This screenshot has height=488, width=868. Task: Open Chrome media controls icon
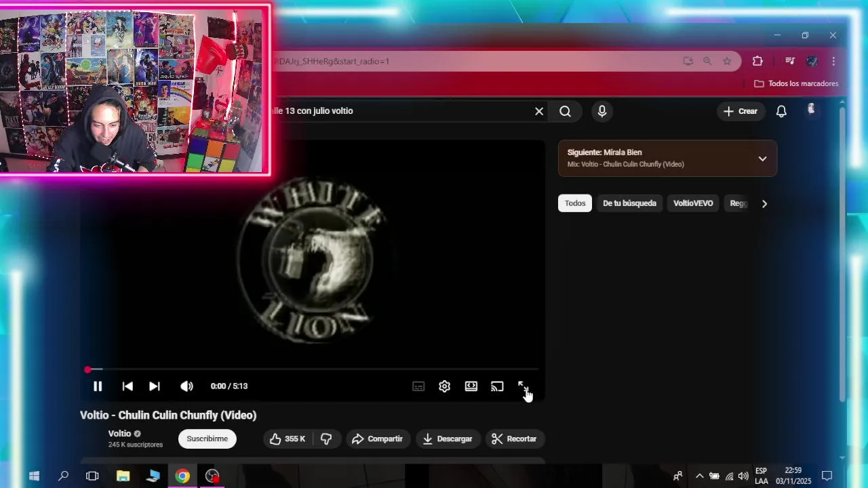click(789, 61)
